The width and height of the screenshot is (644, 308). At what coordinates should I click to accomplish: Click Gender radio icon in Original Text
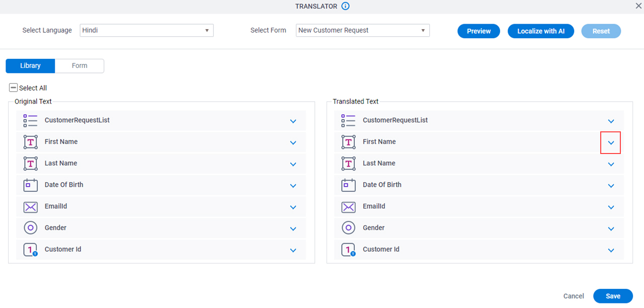click(x=31, y=228)
